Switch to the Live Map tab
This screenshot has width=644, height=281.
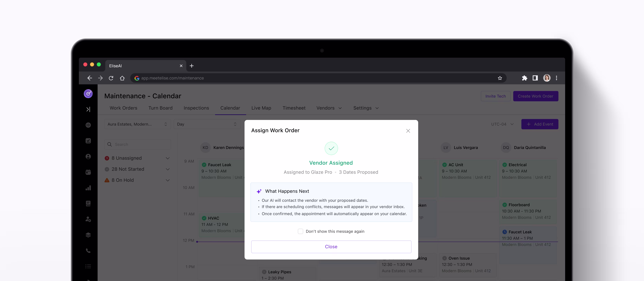tap(261, 108)
